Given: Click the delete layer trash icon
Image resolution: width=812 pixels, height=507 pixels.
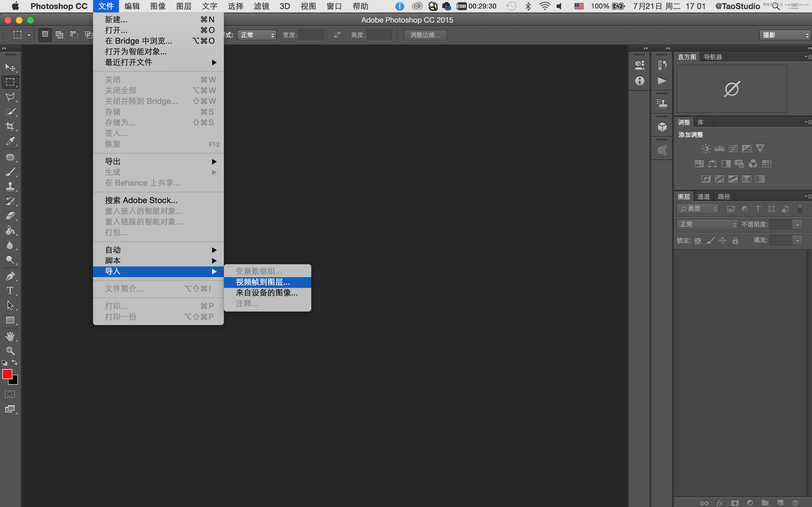Looking at the screenshot, I should pyautogui.click(x=795, y=503).
